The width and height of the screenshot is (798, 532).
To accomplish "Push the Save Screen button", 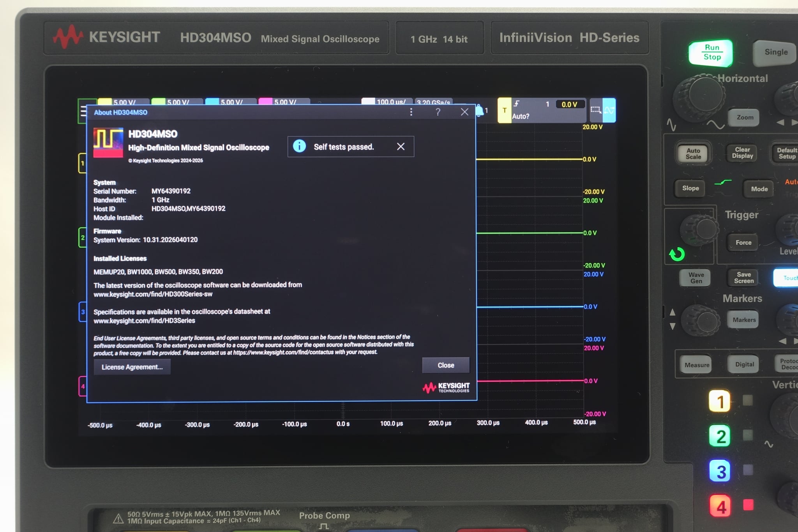I will click(744, 277).
